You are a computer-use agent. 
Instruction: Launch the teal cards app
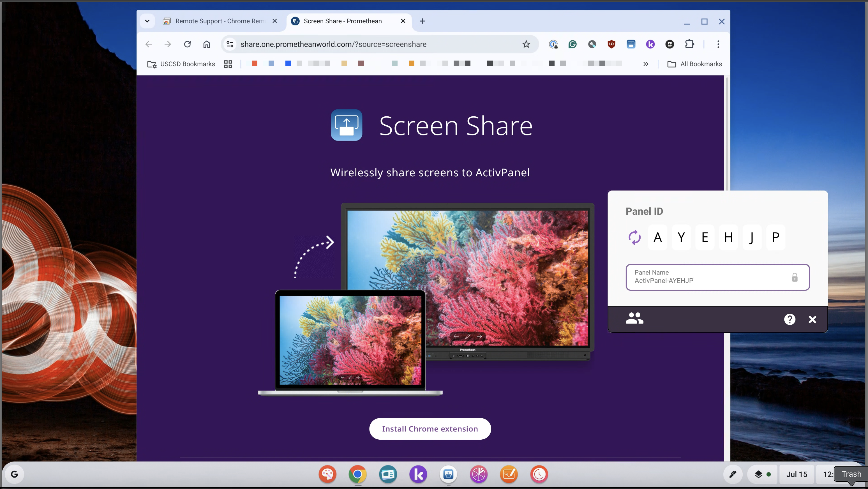[x=388, y=474]
